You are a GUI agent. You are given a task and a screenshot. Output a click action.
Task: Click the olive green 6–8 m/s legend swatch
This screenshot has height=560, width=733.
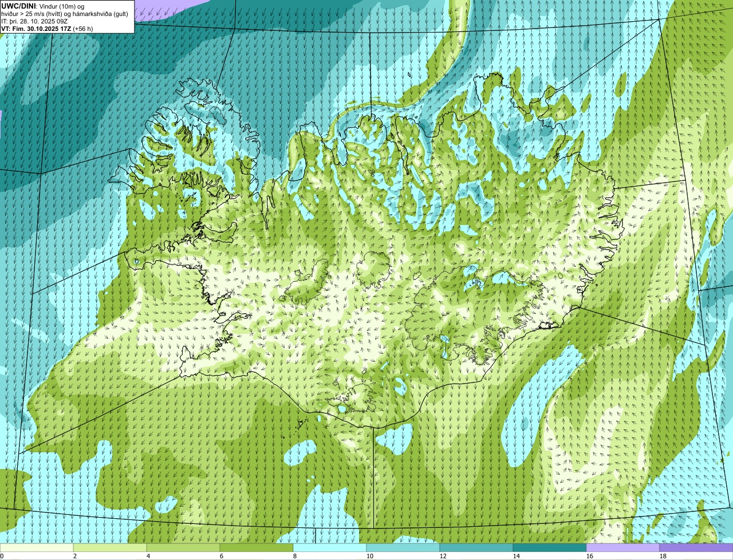[x=257, y=548]
